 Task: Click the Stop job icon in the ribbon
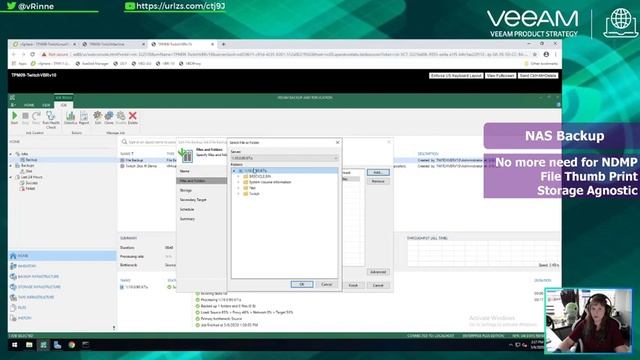click(25, 116)
